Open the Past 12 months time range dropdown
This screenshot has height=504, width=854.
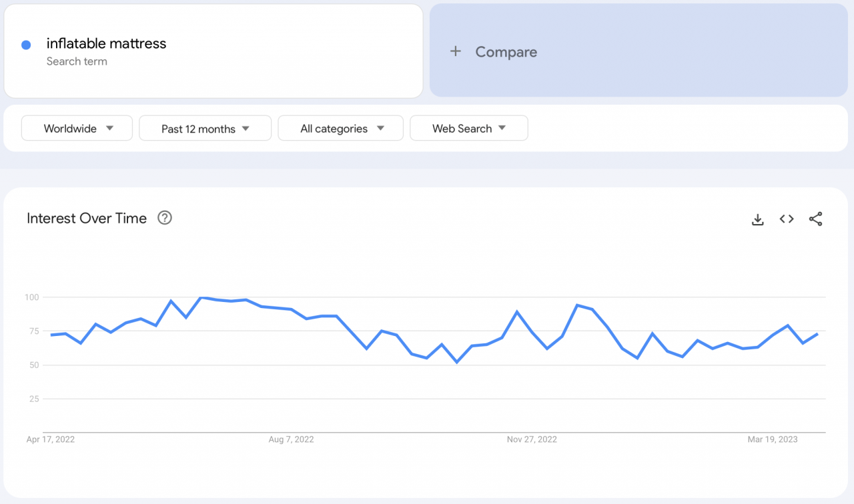[x=205, y=128]
